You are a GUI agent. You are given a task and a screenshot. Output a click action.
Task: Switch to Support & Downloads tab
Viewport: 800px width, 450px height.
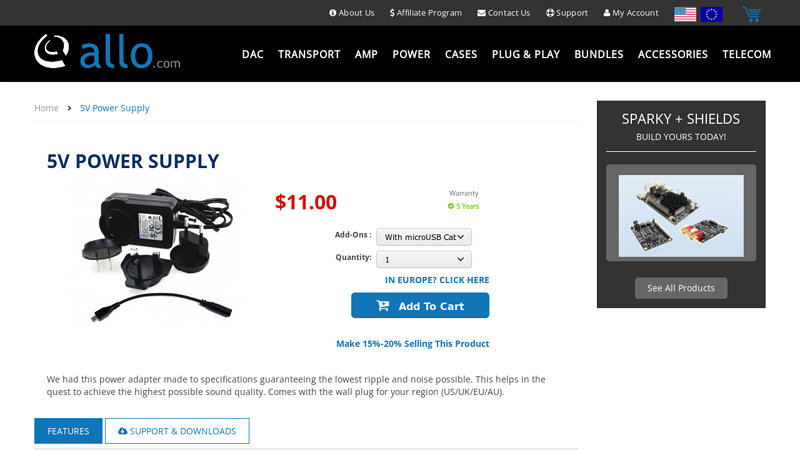[x=177, y=431]
